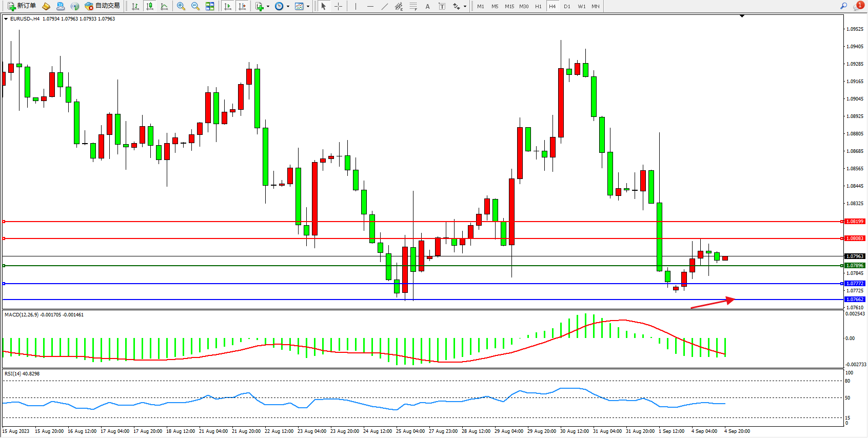
Task: Zoom out of the chart
Action: [195, 6]
